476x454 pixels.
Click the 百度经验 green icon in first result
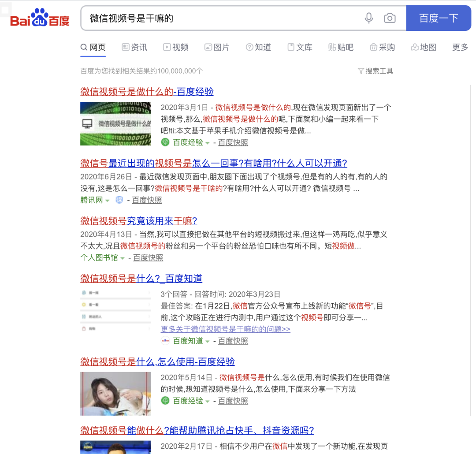[x=165, y=142]
